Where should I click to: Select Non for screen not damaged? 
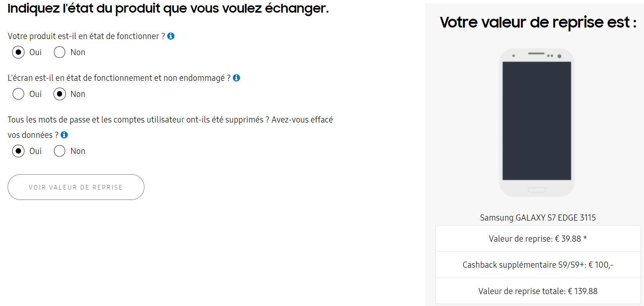tap(59, 94)
